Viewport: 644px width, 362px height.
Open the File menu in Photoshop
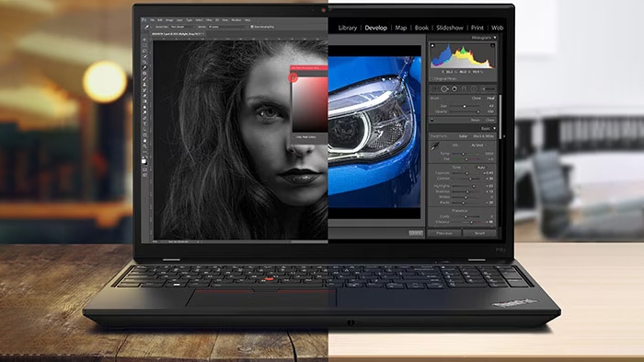tap(152, 20)
